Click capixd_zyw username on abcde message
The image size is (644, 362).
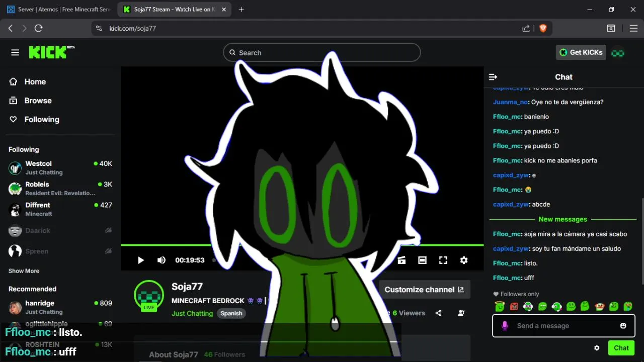(x=511, y=205)
